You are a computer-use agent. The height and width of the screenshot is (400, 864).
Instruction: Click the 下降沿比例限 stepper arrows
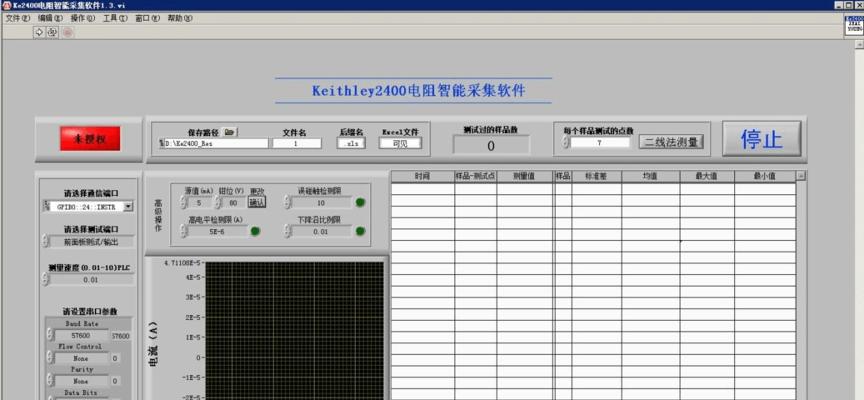(x=287, y=231)
